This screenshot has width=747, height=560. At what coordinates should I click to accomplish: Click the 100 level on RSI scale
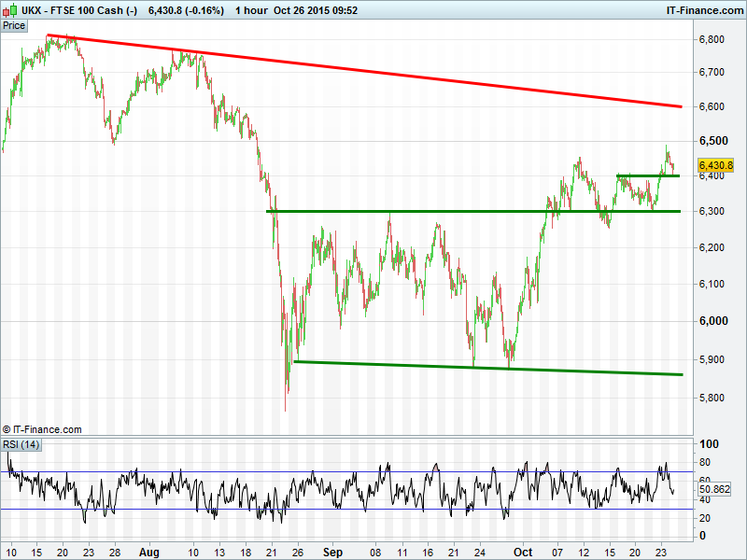tap(709, 444)
